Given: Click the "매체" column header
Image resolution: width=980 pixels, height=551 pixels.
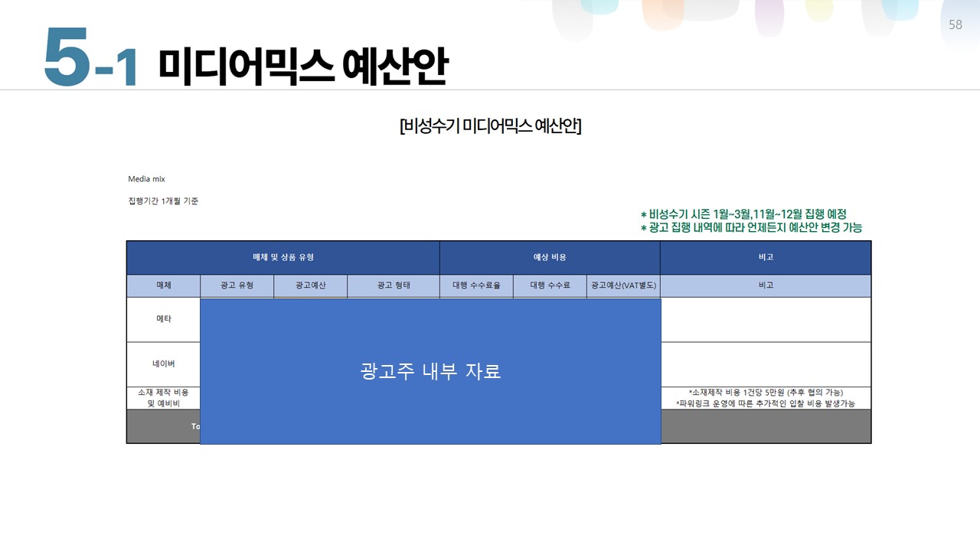Looking at the screenshot, I should [164, 285].
